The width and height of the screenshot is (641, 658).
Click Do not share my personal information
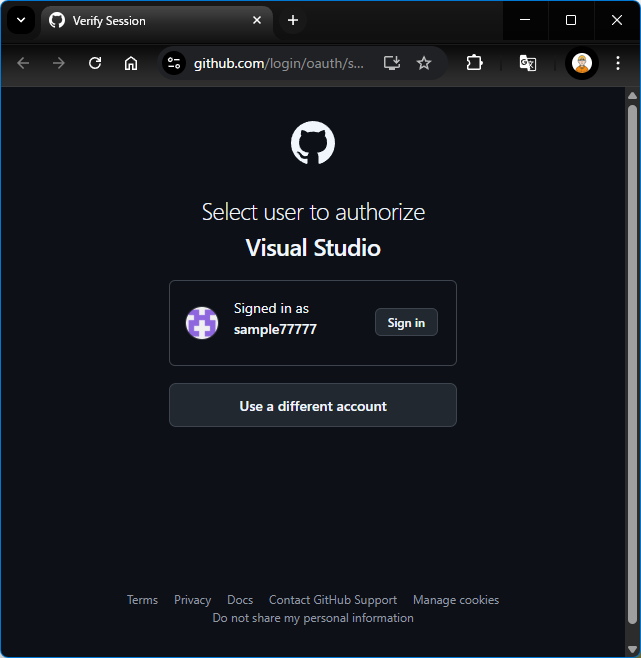pyautogui.click(x=313, y=618)
